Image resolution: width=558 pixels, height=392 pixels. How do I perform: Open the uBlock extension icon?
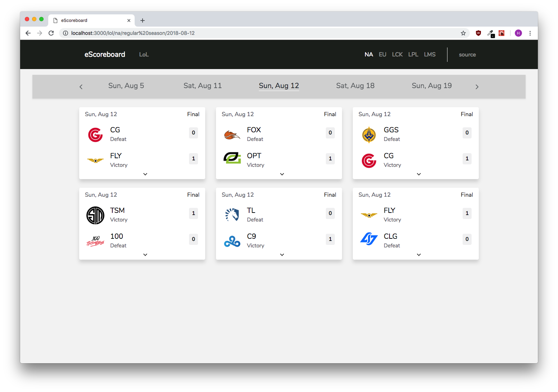tap(478, 33)
